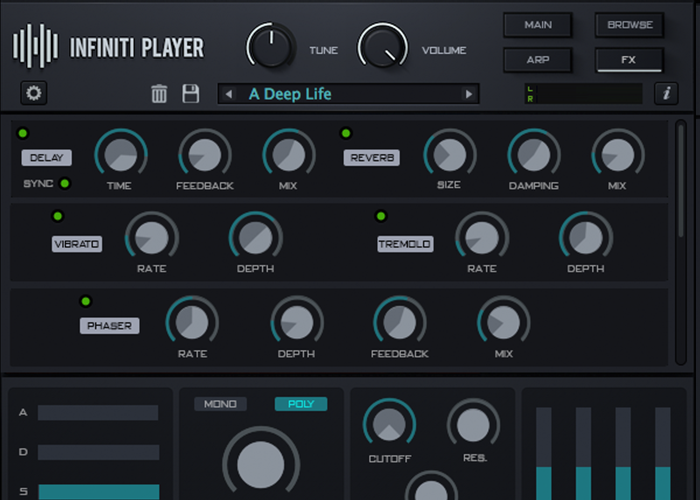Open the BROWSE tab
The image size is (700, 500).
pos(629,24)
